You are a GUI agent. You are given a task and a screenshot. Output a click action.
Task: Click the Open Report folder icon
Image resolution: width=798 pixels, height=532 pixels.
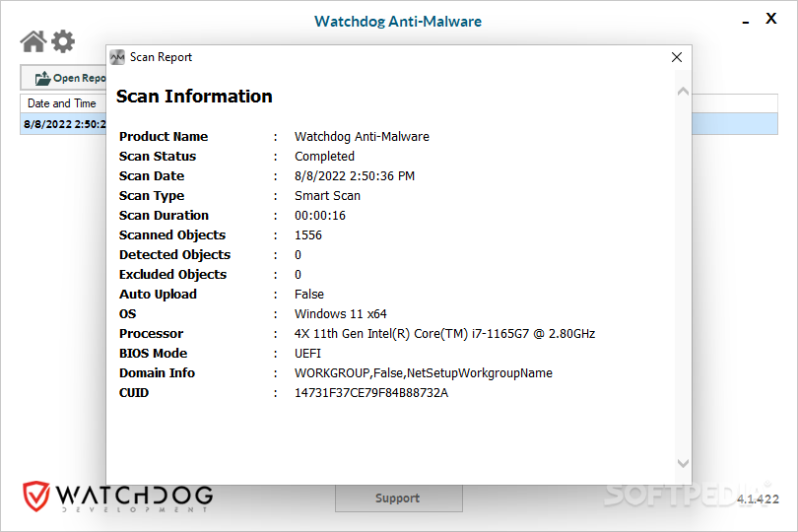pyautogui.click(x=42, y=78)
